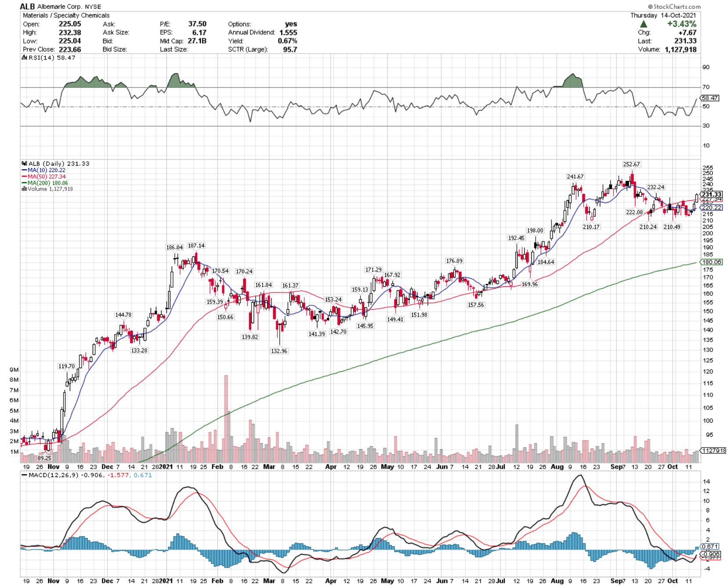This screenshot has height=586, width=728.
Task: Click the volume axis tag 1127918
Action: 714,450
